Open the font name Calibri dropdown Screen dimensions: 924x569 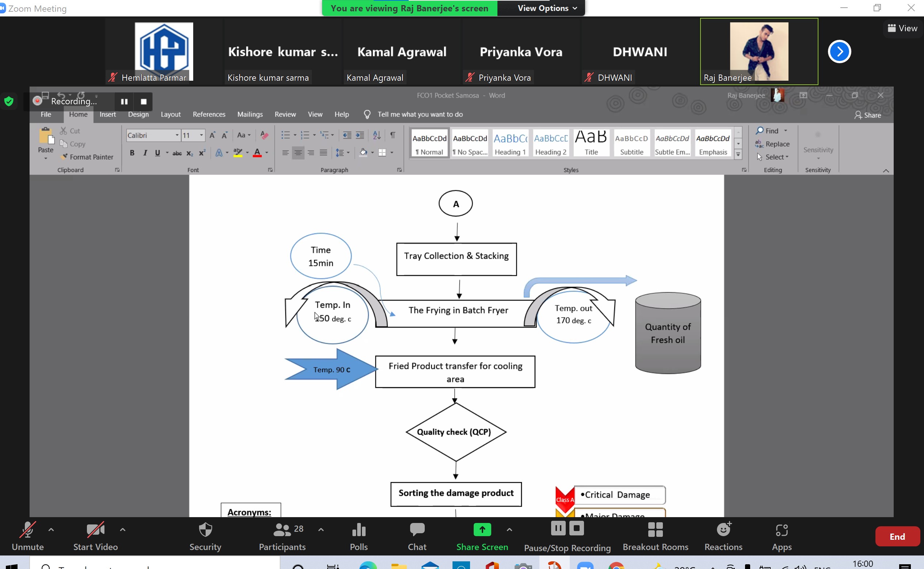[x=177, y=135]
